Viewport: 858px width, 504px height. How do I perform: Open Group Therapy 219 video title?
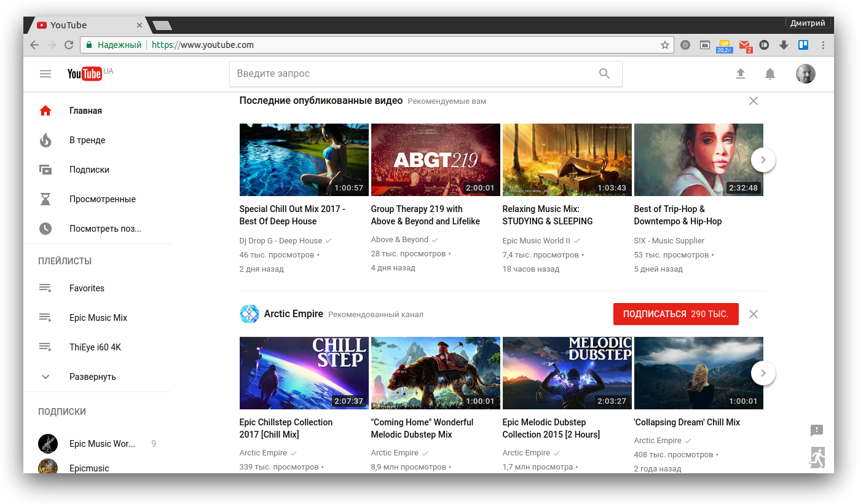(x=425, y=215)
